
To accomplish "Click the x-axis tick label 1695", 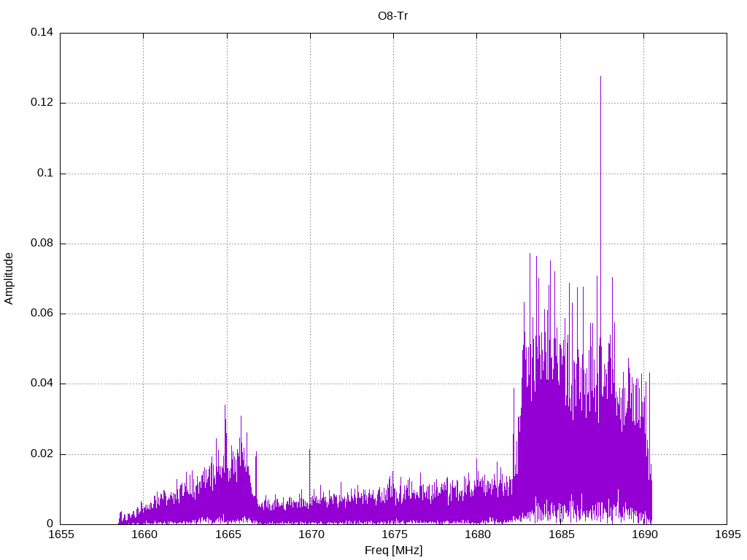I will [x=727, y=534].
